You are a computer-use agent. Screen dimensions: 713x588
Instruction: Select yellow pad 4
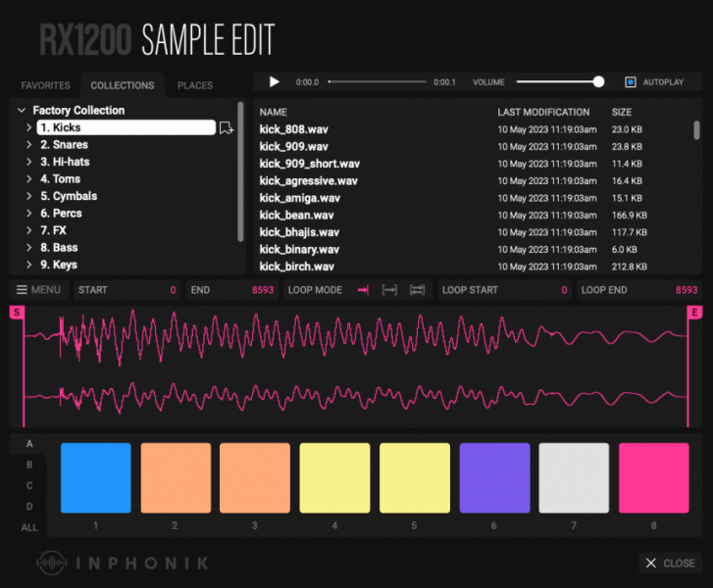coord(334,478)
